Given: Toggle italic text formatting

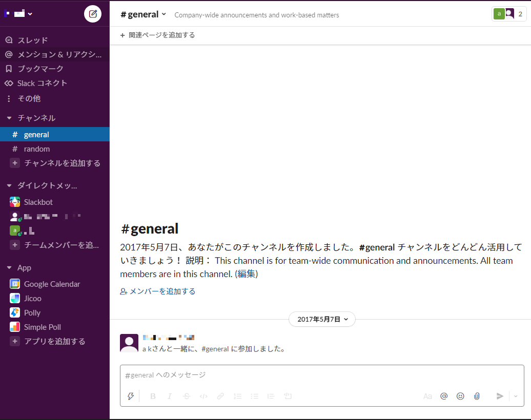Looking at the screenshot, I should click(170, 396).
